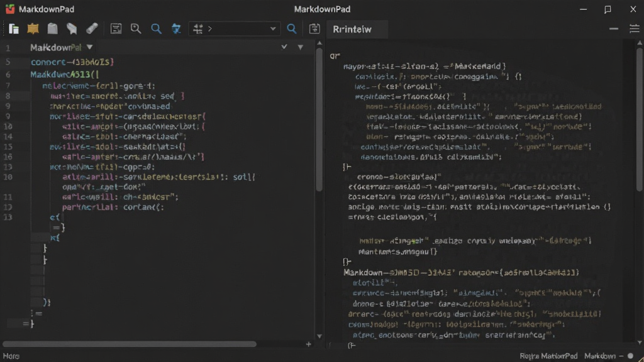Click the preview pane scroll up arrow
The image size is (644, 362).
coord(640,43)
